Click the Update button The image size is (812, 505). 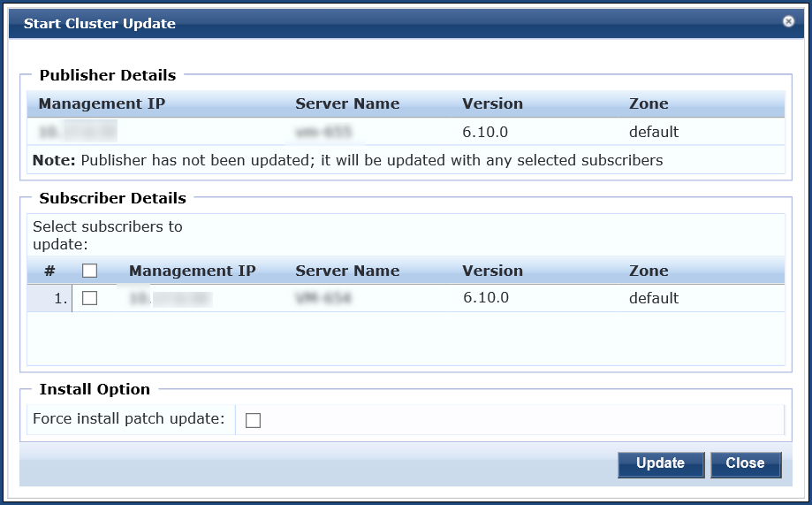click(x=661, y=464)
